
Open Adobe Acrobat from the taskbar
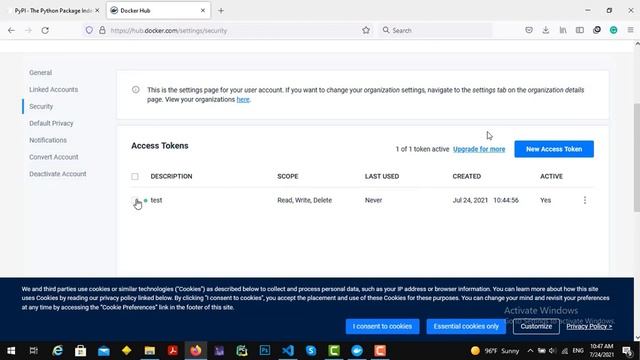tap(173, 351)
